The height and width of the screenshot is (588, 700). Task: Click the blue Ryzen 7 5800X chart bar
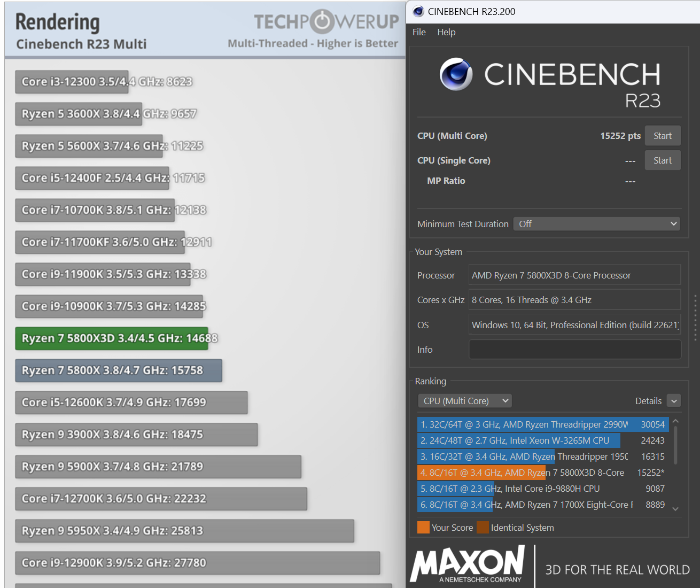pyautogui.click(x=119, y=370)
